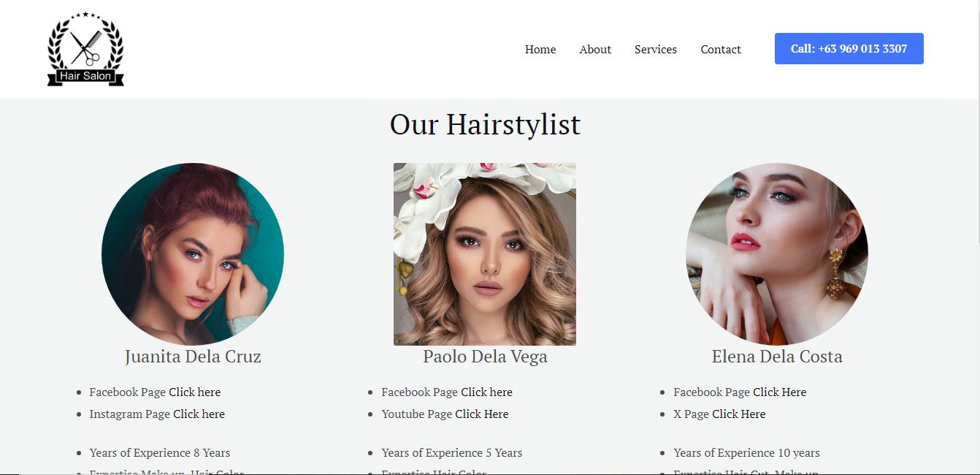The width and height of the screenshot is (980, 475).
Task: Click the Call: +63 969 013 3307 button
Action: (849, 49)
